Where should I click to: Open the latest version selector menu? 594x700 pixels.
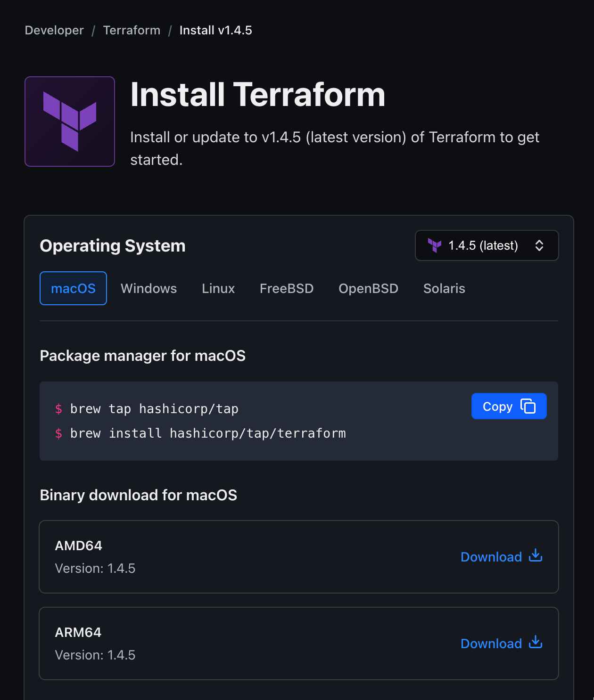[487, 245]
